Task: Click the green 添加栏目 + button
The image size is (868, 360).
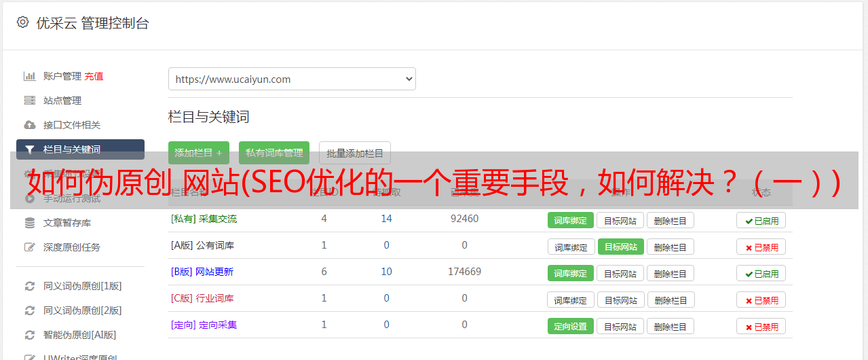Action: pos(199,153)
